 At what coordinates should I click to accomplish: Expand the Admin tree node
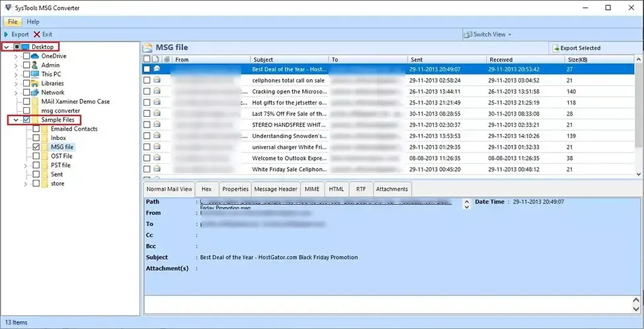(16, 65)
